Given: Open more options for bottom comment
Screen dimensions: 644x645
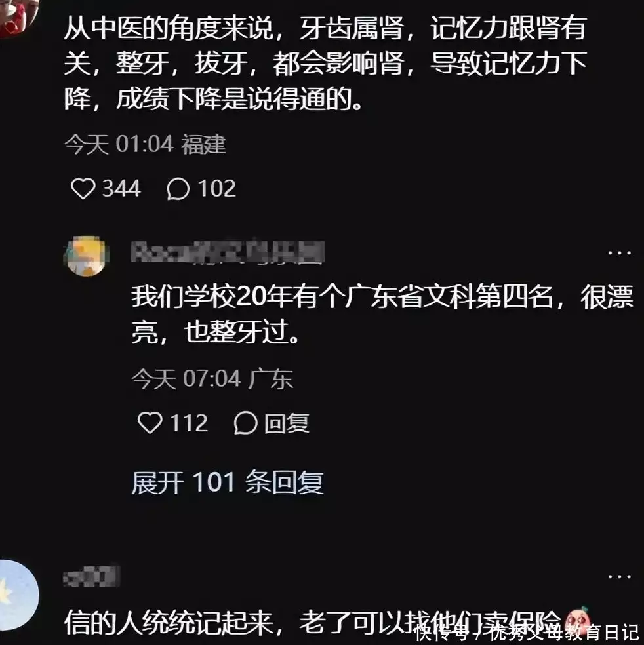Looking at the screenshot, I should point(619,577).
